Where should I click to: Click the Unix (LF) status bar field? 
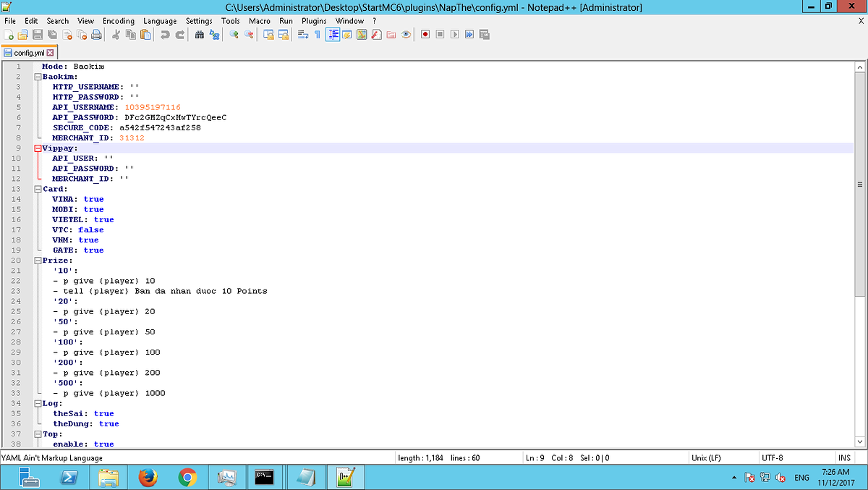click(722, 457)
